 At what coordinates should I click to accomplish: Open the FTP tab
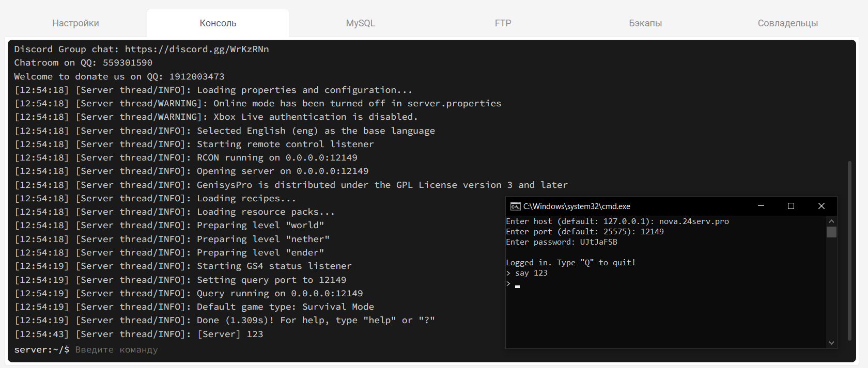pos(503,23)
